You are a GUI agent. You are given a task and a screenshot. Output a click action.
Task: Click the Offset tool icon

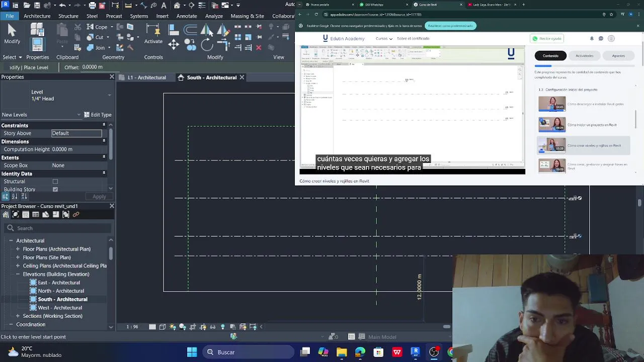191,30
